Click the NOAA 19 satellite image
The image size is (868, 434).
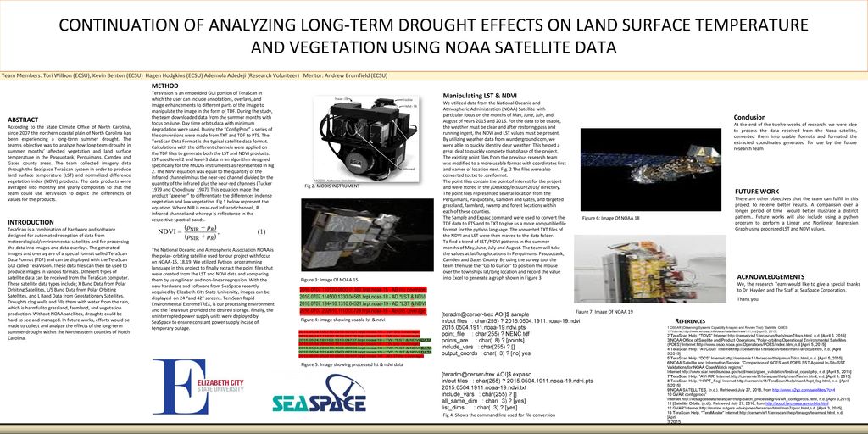pyautogui.click(x=650, y=269)
